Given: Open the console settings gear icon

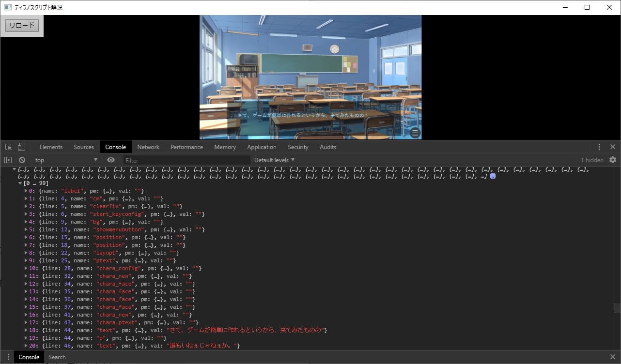Looking at the screenshot, I should click(613, 160).
